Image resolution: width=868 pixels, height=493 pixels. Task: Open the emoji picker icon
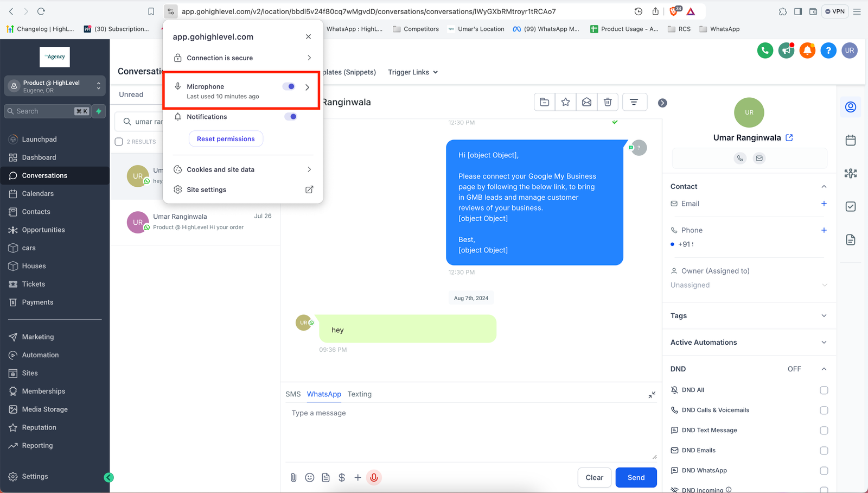(x=310, y=477)
